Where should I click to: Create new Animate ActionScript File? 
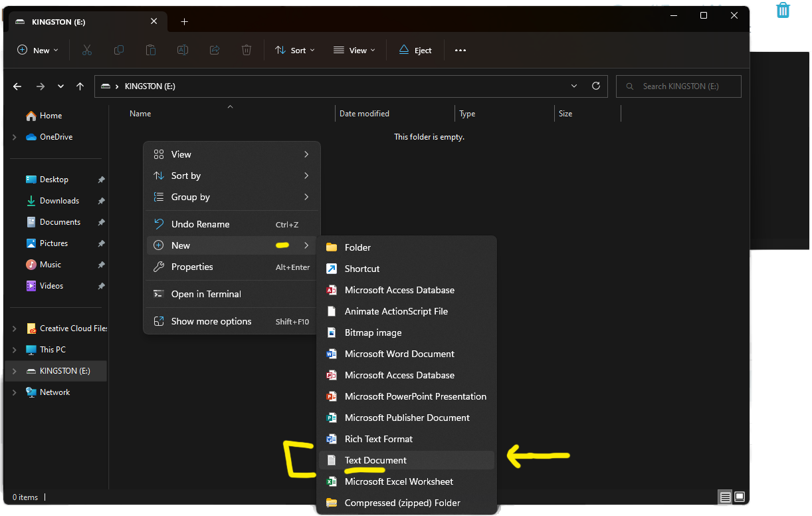[x=407, y=311]
